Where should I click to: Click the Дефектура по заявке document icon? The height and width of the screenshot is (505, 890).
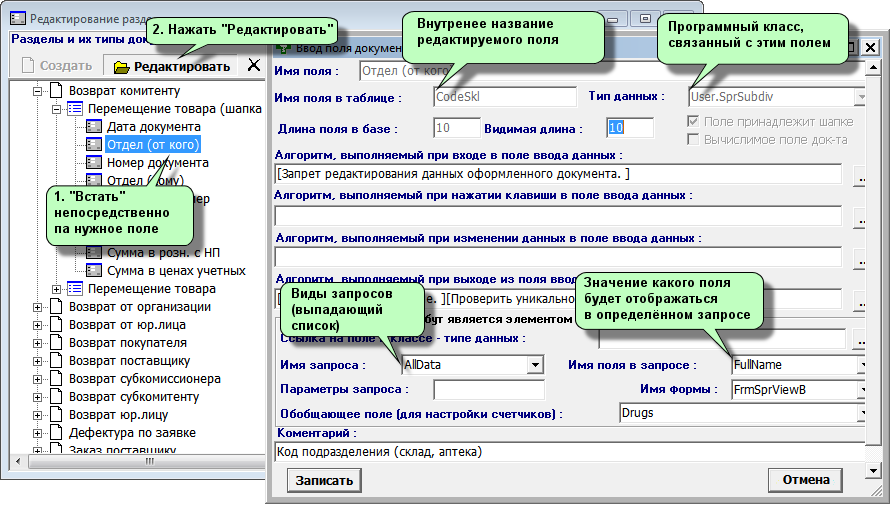56,433
